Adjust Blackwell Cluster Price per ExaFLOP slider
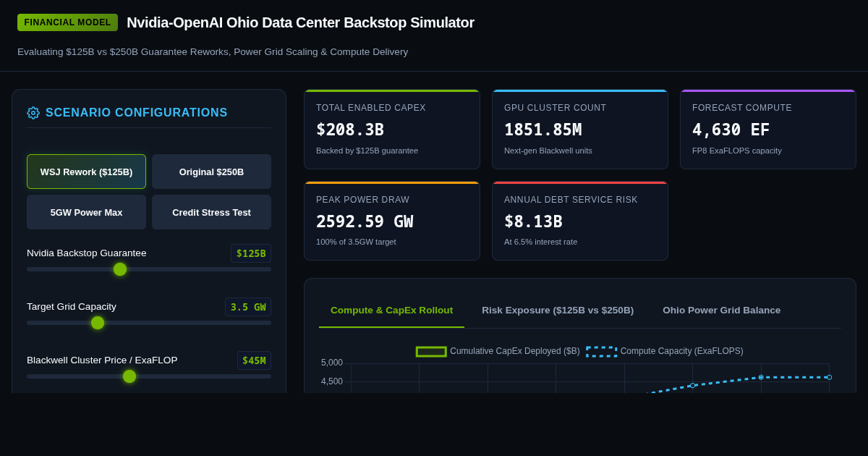 [x=149, y=376]
